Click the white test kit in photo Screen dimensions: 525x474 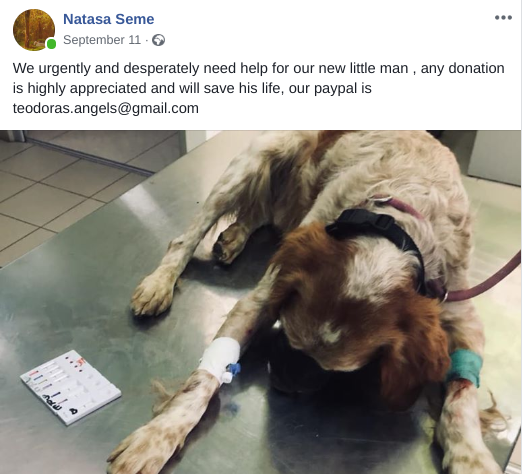[x=71, y=387]
